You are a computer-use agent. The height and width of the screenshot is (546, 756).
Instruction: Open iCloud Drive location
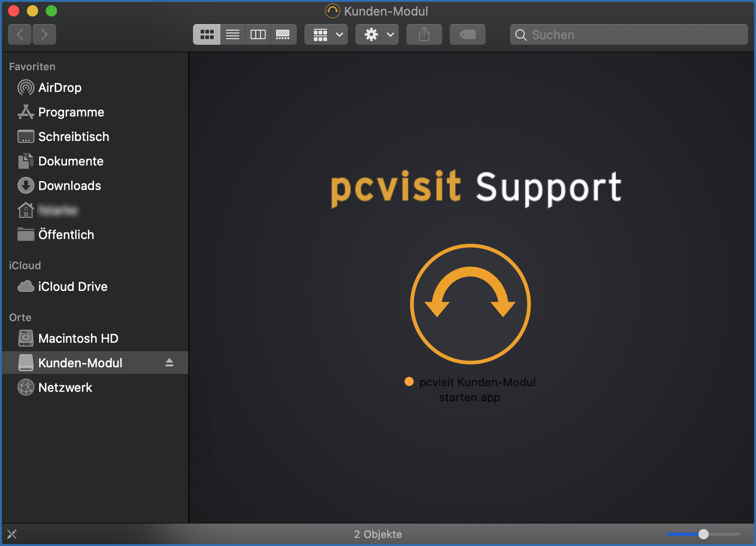tap(73, 287)
